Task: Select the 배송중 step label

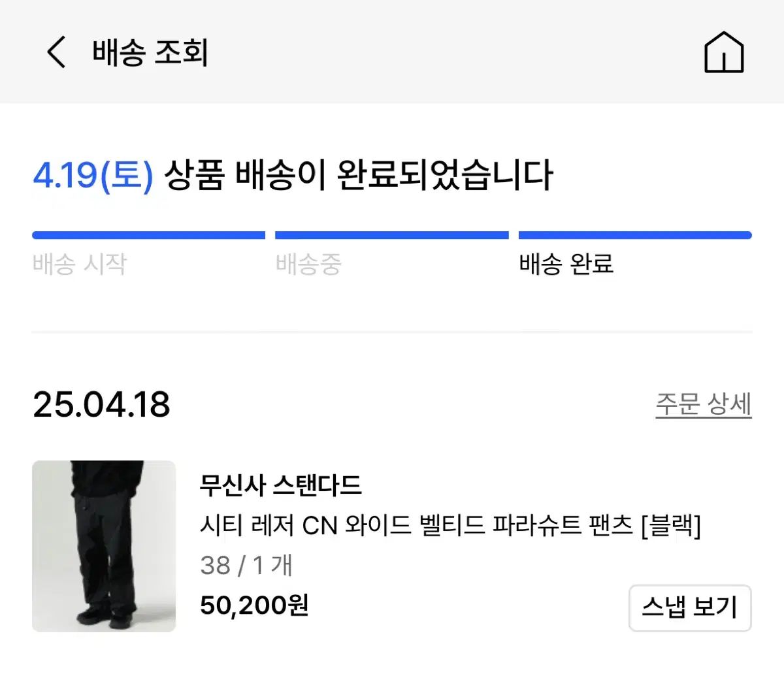Action: pyautogui.click(x=308, y=264)
